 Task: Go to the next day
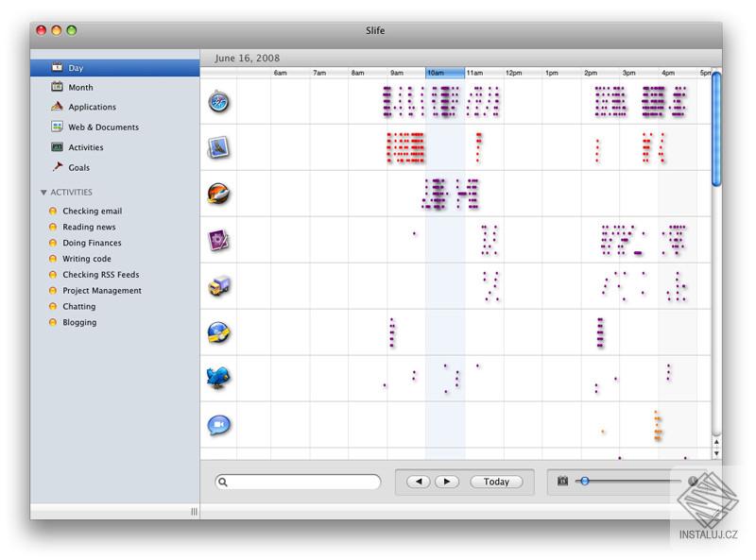(x=447, y=482)
